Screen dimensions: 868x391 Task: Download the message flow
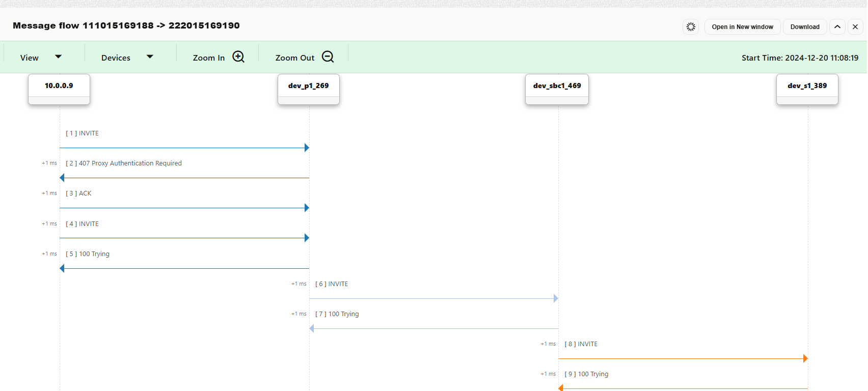(x=805, y=27)
